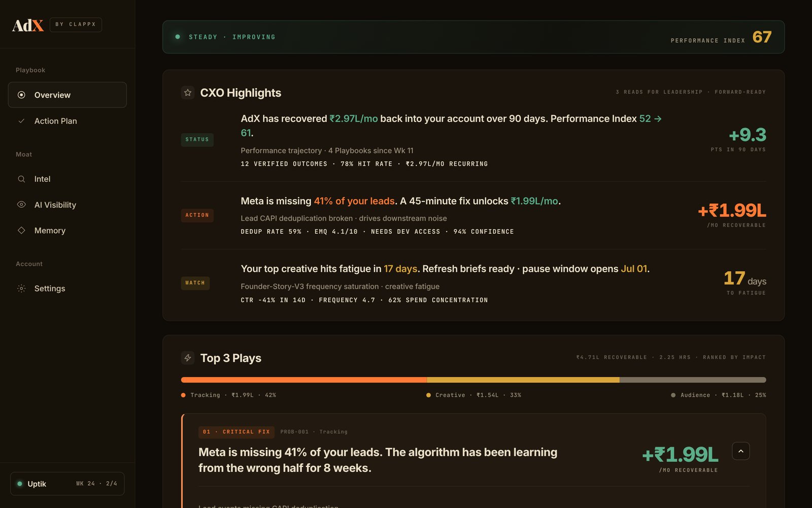Click the +9.3 points figure
Viewport: 812px width, 508px height.
pyautogui.click(x=748, y=135)
